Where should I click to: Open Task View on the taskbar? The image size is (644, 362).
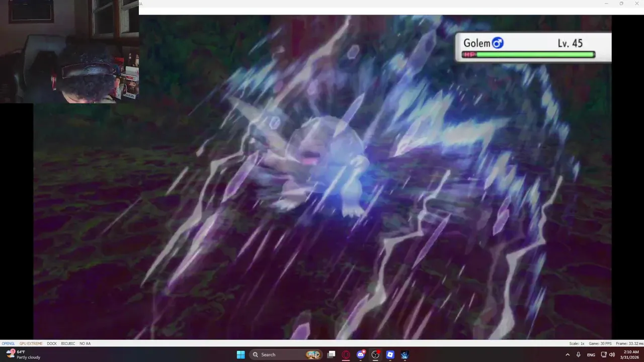(331, 354)
